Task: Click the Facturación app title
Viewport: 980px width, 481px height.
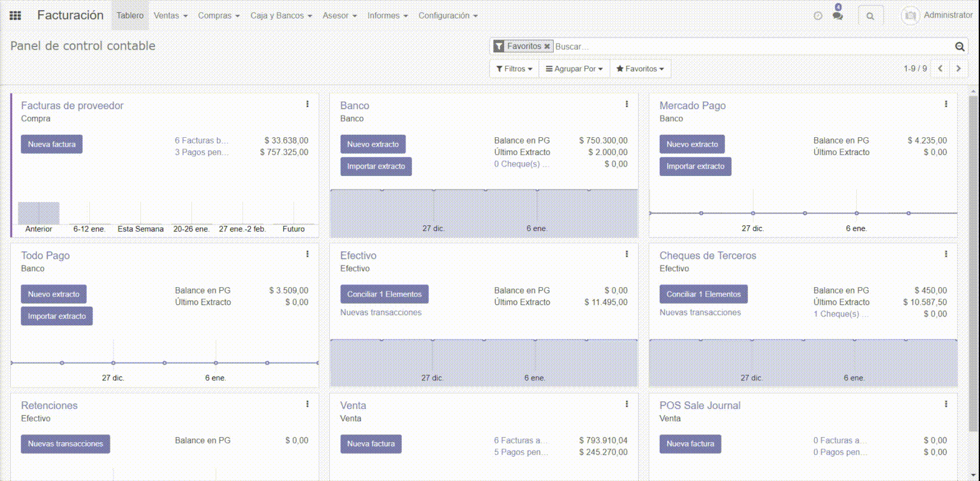Action: click(x=70, y=15)
